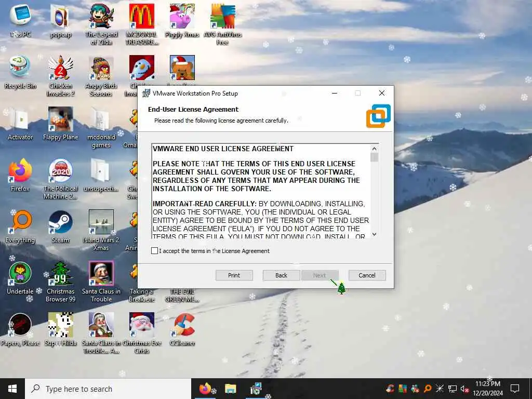Open the Windows Start menu
This screenshot has height=399, width=532.
pyautogui.click(x=12, y=389)
